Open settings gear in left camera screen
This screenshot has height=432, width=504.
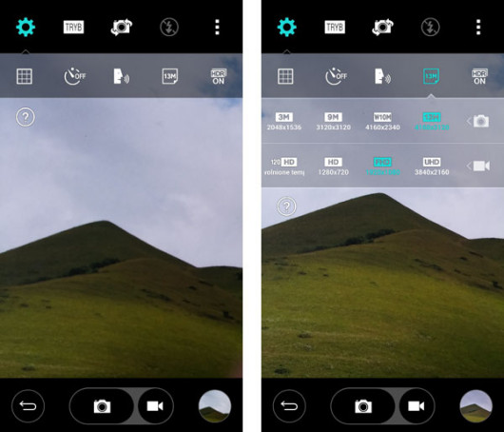(x=26, y=27)
